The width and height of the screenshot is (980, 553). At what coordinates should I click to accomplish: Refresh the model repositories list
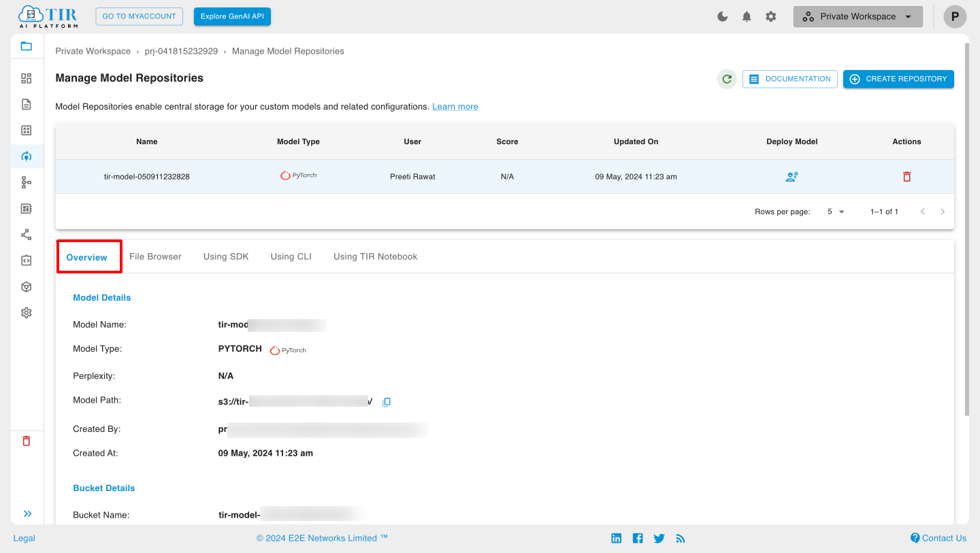[x=727, y=79]
